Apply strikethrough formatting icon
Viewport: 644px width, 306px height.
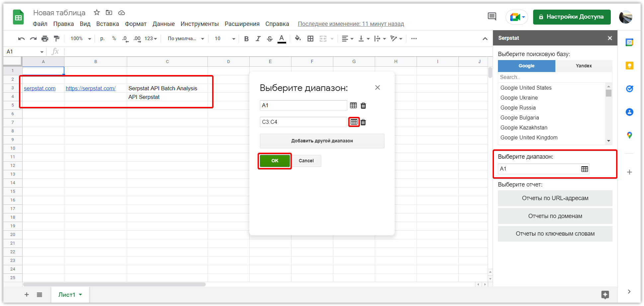click(x=270, y=39)
